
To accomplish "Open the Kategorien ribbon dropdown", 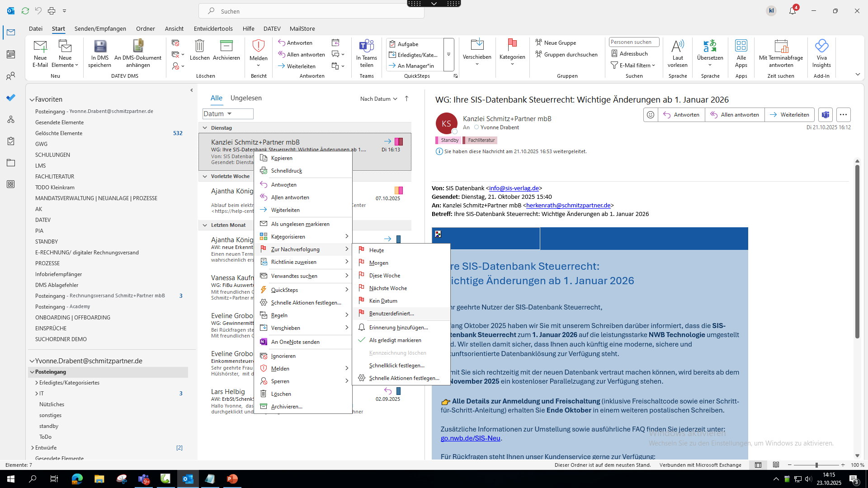I will click(512, 54).
